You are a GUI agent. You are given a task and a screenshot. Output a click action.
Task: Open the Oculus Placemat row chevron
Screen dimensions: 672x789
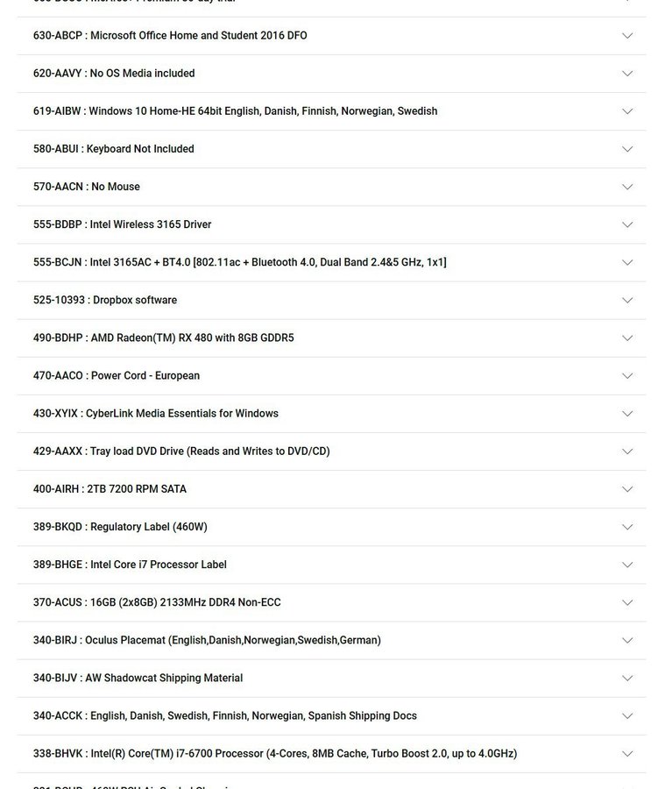pos(627,639)
